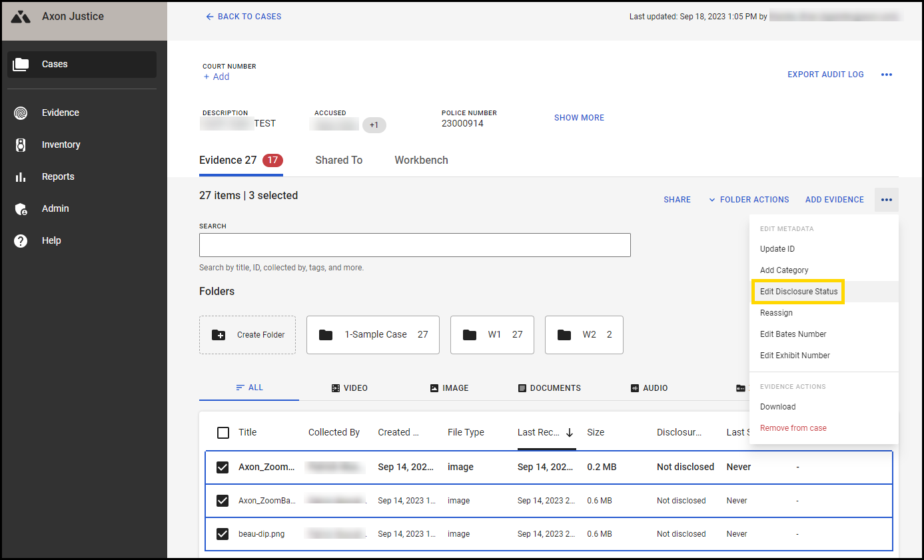This screenshot has height=560, width=924.
Task: Open the 1-Sample Case folder
Action: pyautogui.click(x=372, y=335)
